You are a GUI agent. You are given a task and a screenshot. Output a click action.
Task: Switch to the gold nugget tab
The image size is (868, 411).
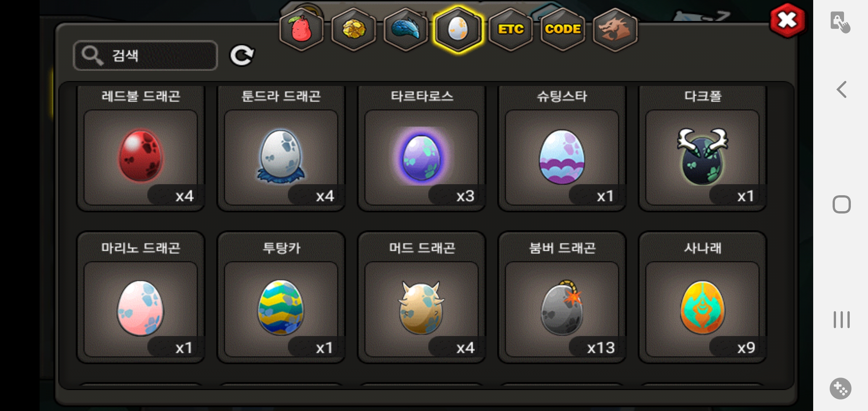(x=354, y=29)
